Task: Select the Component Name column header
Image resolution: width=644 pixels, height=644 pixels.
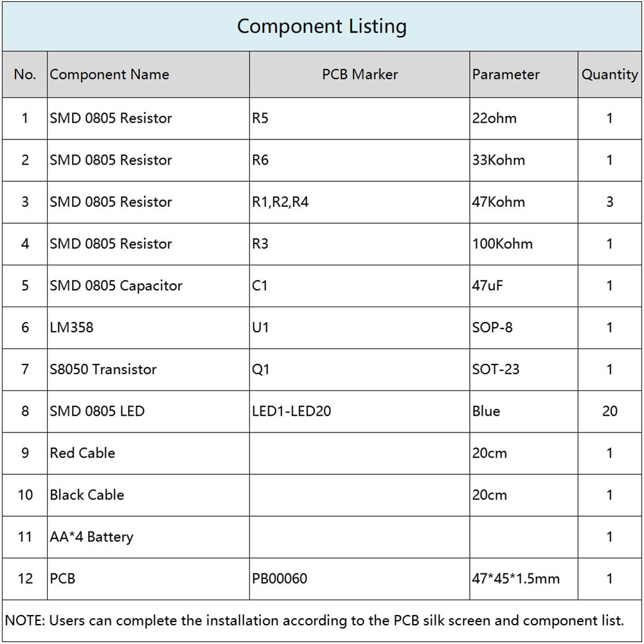Action: [109, 75]
